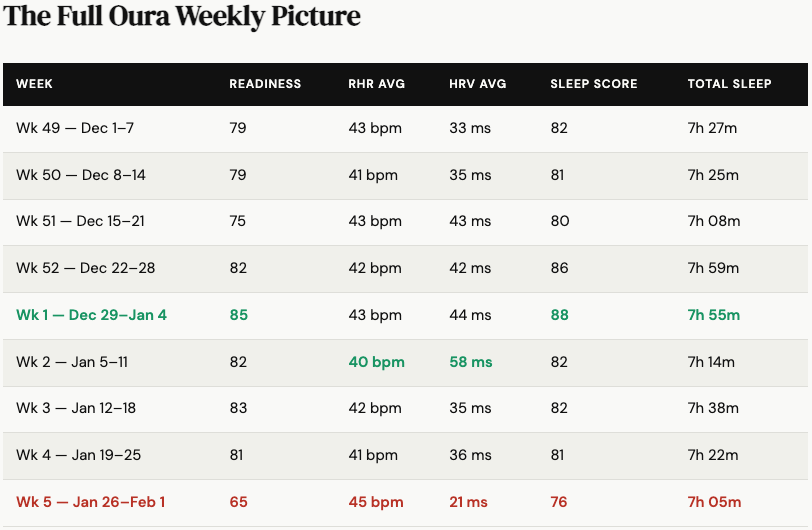
Task: Click the green 58 ms HRV value
Action: click(471, 362)
